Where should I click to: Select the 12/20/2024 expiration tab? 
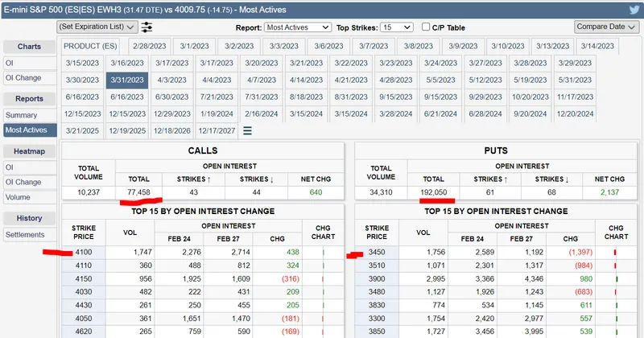click(575, 113)
